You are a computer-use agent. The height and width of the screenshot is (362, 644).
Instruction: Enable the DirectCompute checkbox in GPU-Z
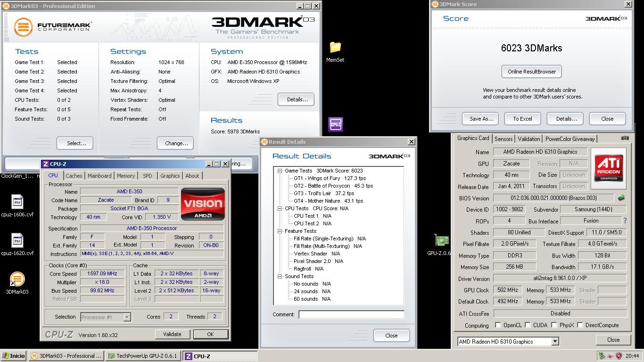pyautogui.click(x=580, y=325)
